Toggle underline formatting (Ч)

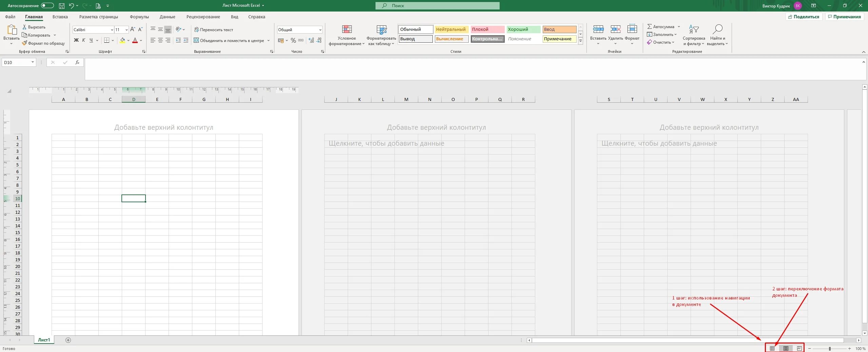click(91, 40)
